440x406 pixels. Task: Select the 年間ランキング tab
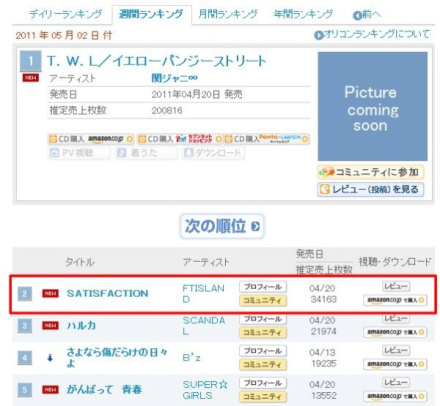point(303,14)
